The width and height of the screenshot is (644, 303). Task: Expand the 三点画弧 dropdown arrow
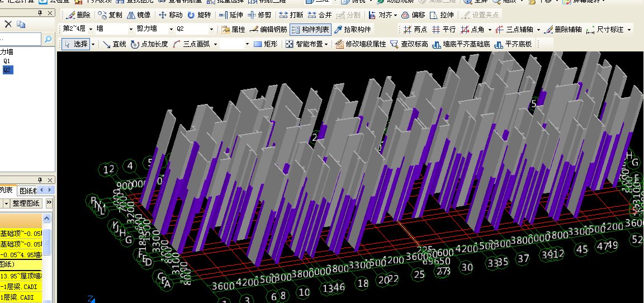[215, 44]
